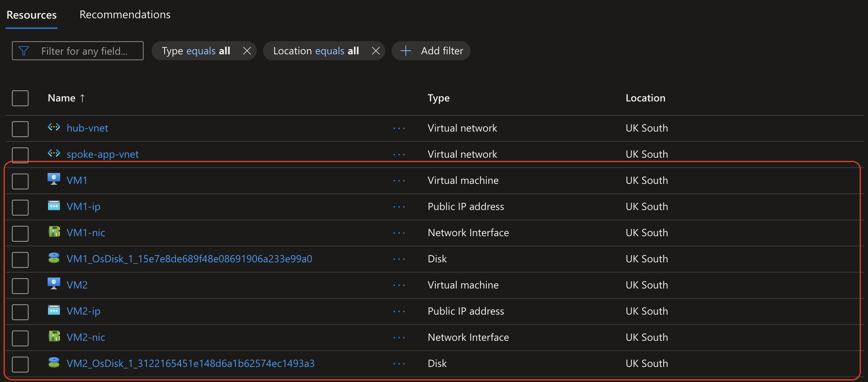
Task: Select the checkbox for the VM2-nic row
Action: point(20,338)
